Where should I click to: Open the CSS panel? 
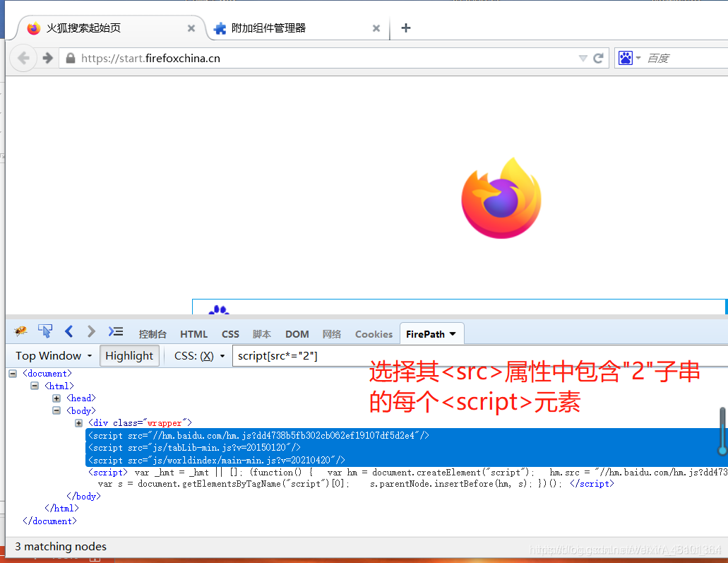[230, 334]
